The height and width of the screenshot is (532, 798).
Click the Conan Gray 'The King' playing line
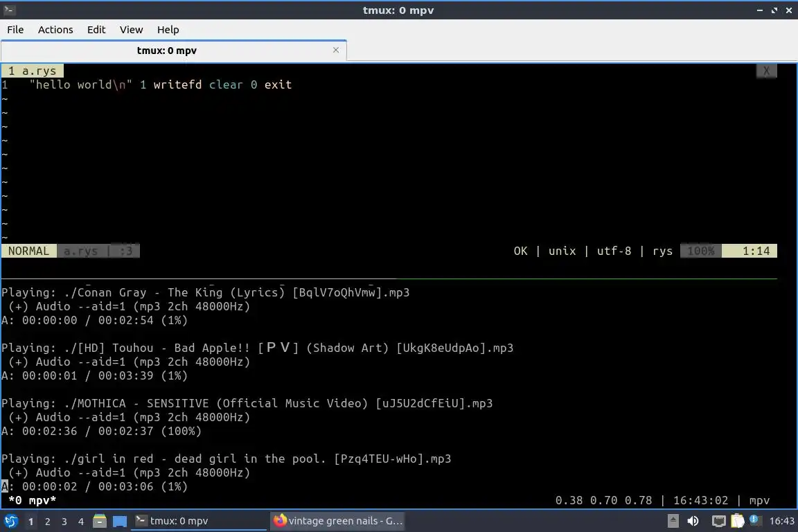pyautogui.click(x=206, y=292)
